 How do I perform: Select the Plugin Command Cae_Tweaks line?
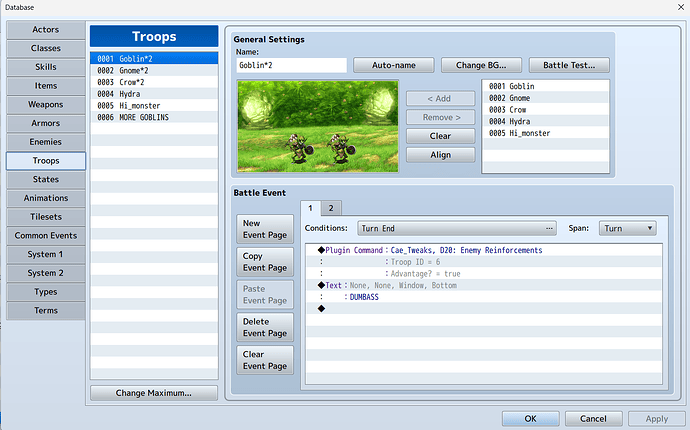coord(484,250)
